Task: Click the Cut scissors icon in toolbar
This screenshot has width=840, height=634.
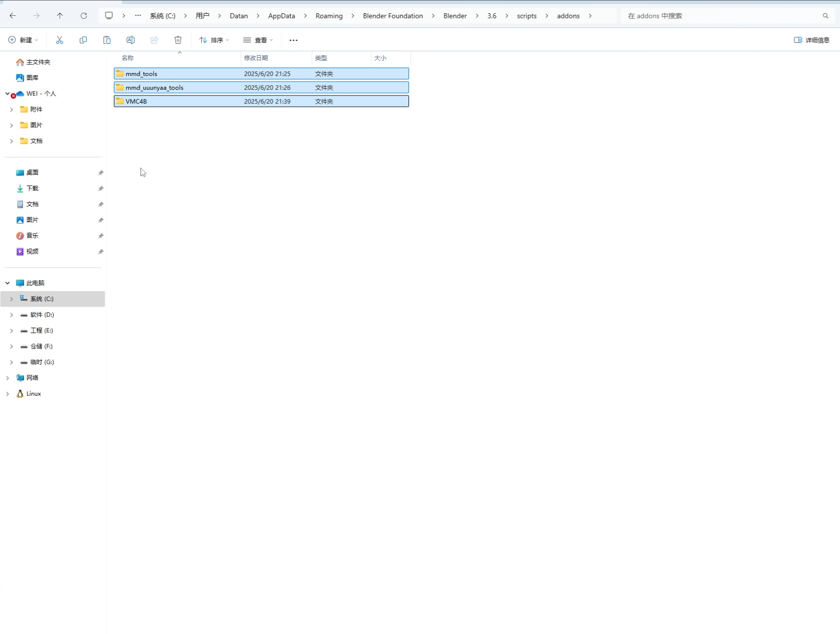Action: [x=60, y=40]
